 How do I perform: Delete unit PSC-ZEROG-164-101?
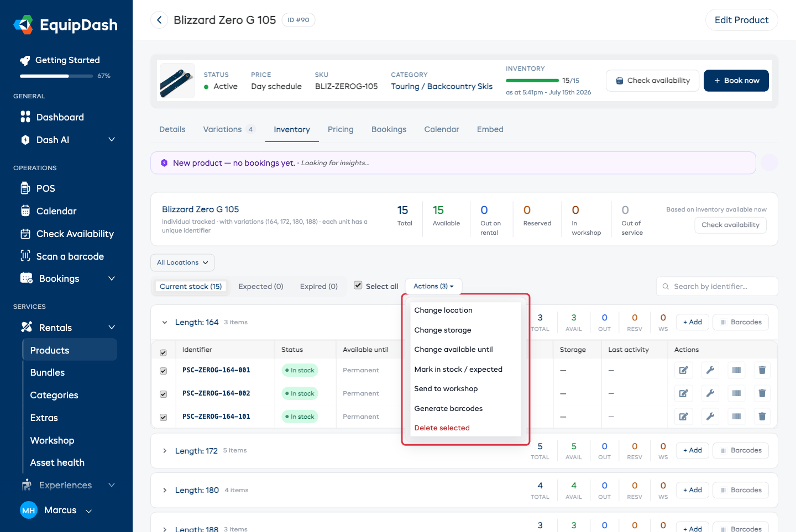tap(762, 417)
